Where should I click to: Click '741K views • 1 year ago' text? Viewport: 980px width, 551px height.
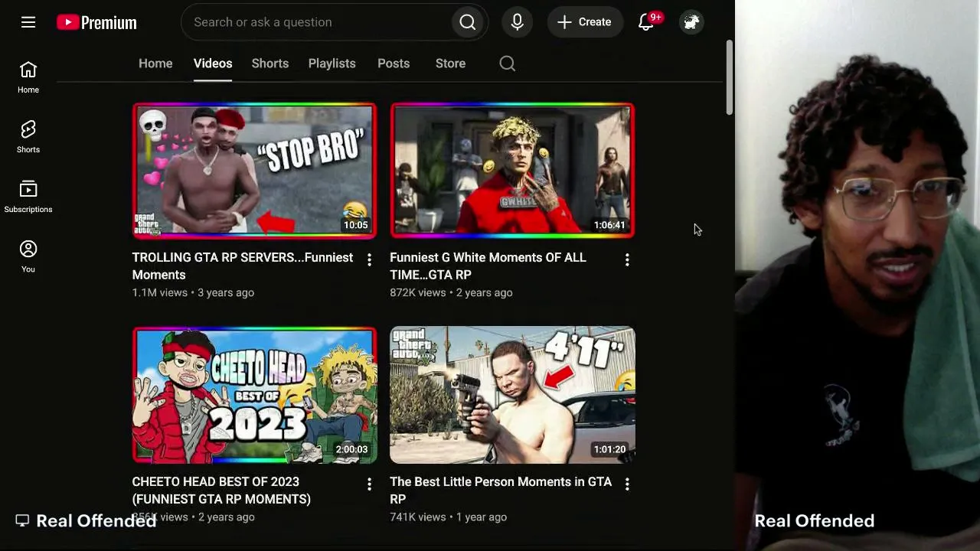(x=448, y=517)
